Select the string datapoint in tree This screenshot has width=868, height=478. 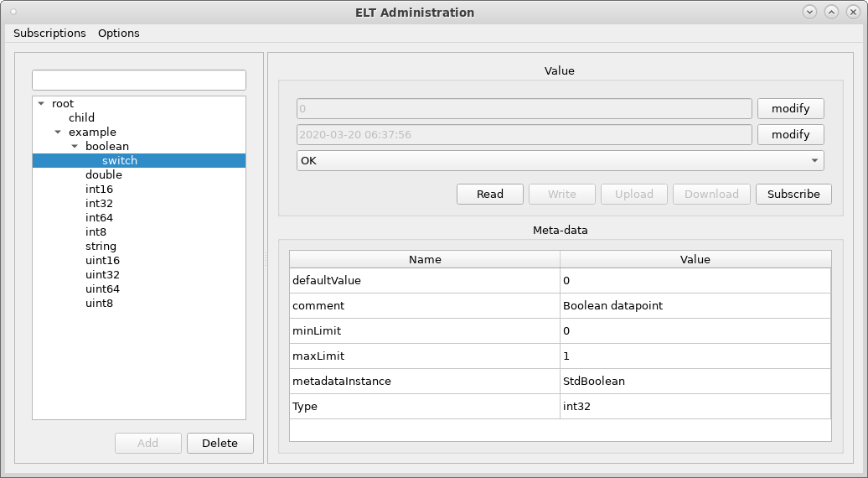(101, 247)
